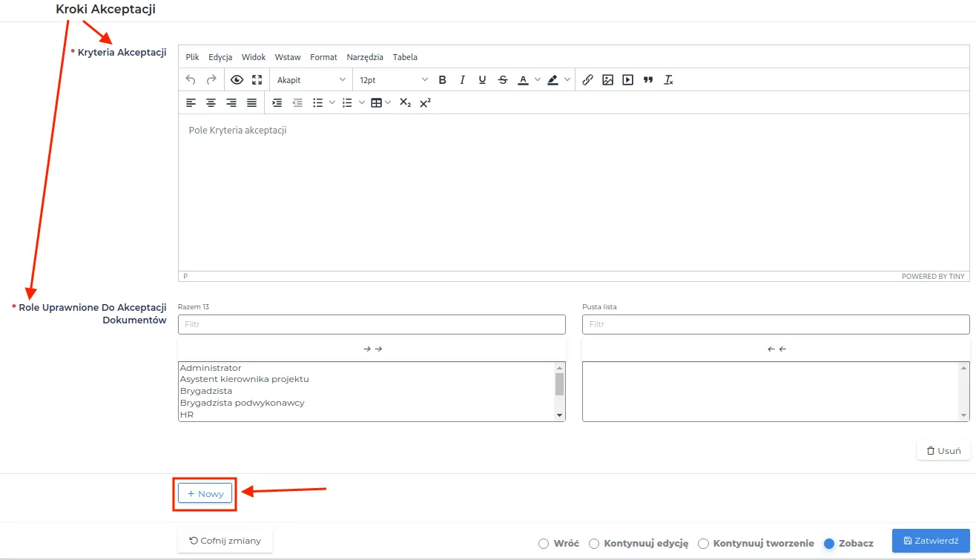Select the Wróć radio option
Image resolution: width=976 pixels, height=560 pixels.
[544, 544]
